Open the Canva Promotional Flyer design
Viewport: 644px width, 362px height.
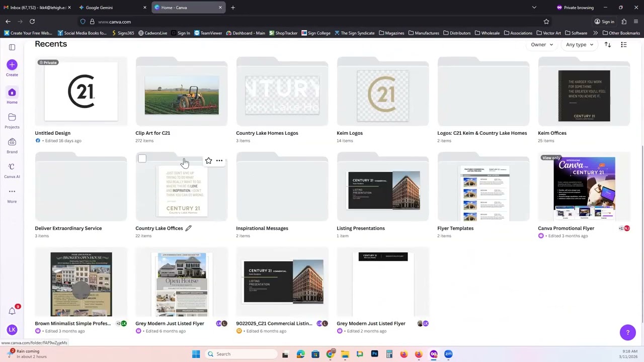(584, 187)
